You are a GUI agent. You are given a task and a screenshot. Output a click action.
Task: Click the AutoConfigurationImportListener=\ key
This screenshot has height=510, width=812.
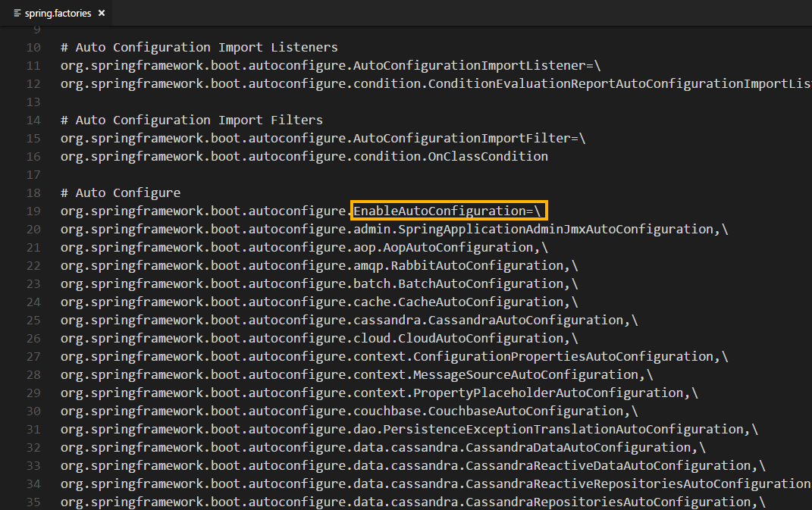coord(477,65)
